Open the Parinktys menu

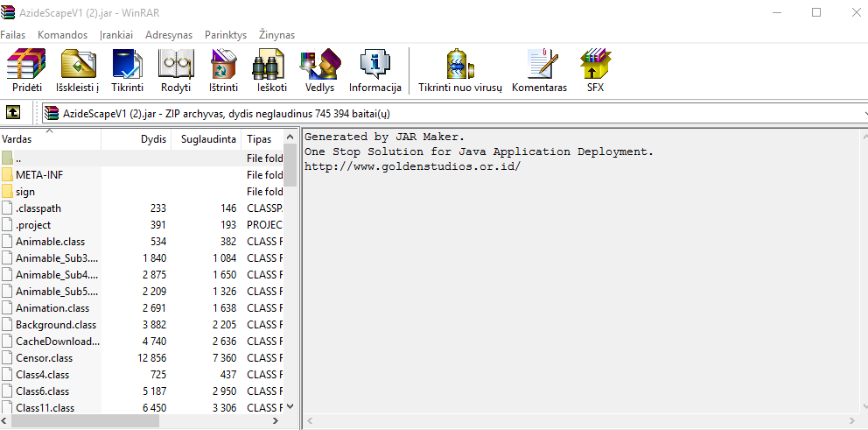pos(226,35)
